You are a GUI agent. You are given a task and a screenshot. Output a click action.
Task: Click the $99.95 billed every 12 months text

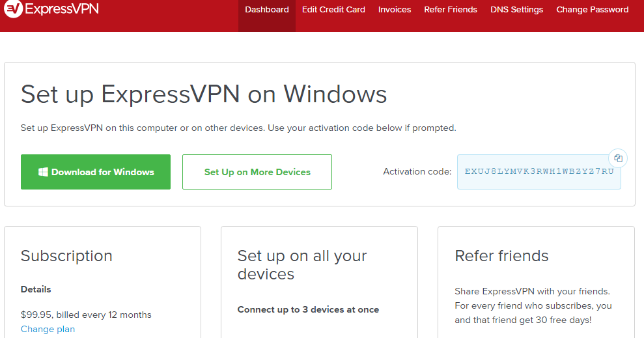click(86, 315)
